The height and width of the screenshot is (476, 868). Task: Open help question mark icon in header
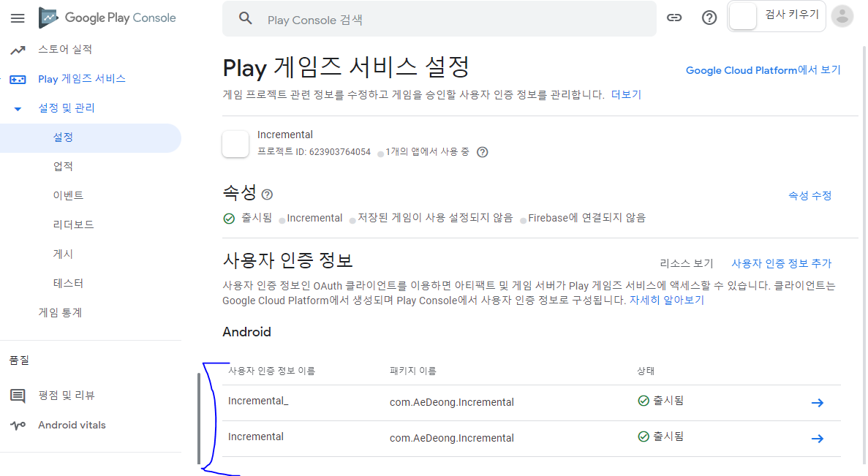tap(709, 18)
